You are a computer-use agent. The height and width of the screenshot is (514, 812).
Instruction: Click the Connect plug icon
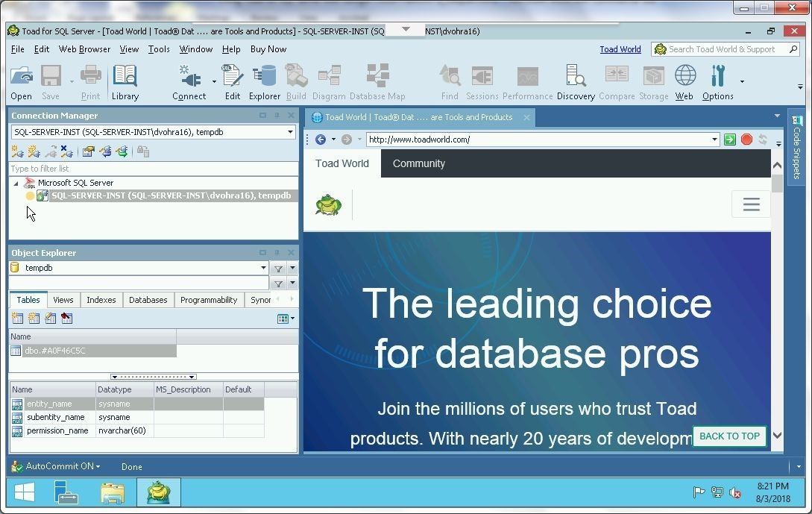[189, 76]
